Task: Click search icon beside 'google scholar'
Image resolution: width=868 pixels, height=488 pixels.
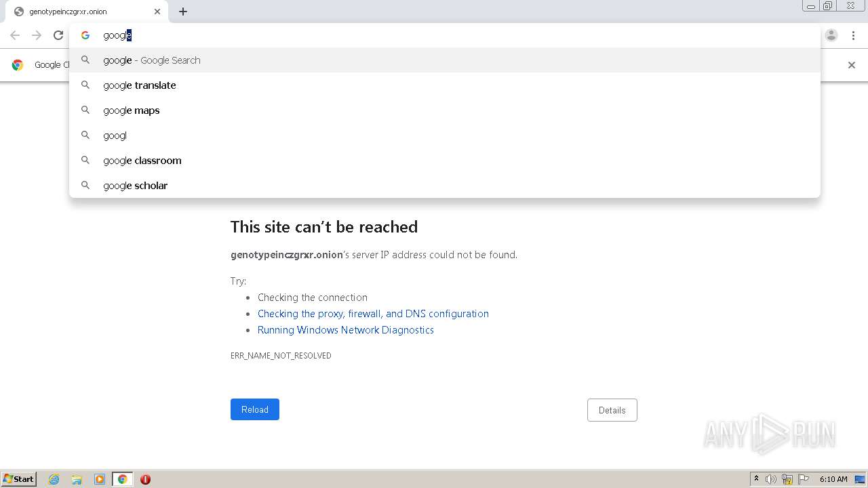Action: 85,185
